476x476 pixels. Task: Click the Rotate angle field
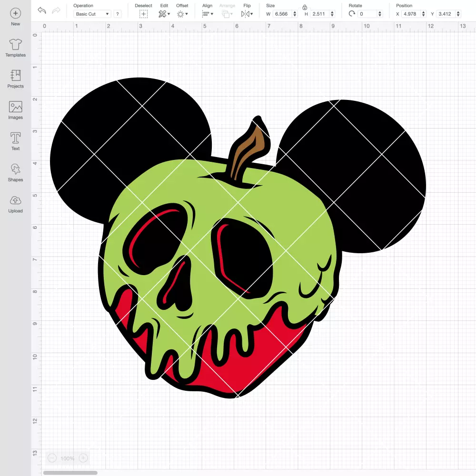tap(367, 14)
